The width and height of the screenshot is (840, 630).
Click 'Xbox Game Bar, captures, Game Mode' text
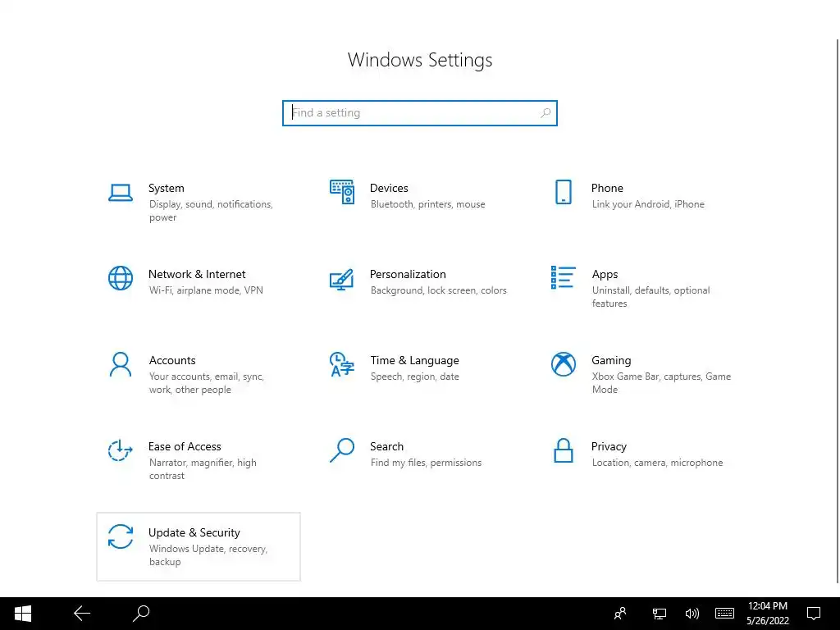[x=661, y=383]
